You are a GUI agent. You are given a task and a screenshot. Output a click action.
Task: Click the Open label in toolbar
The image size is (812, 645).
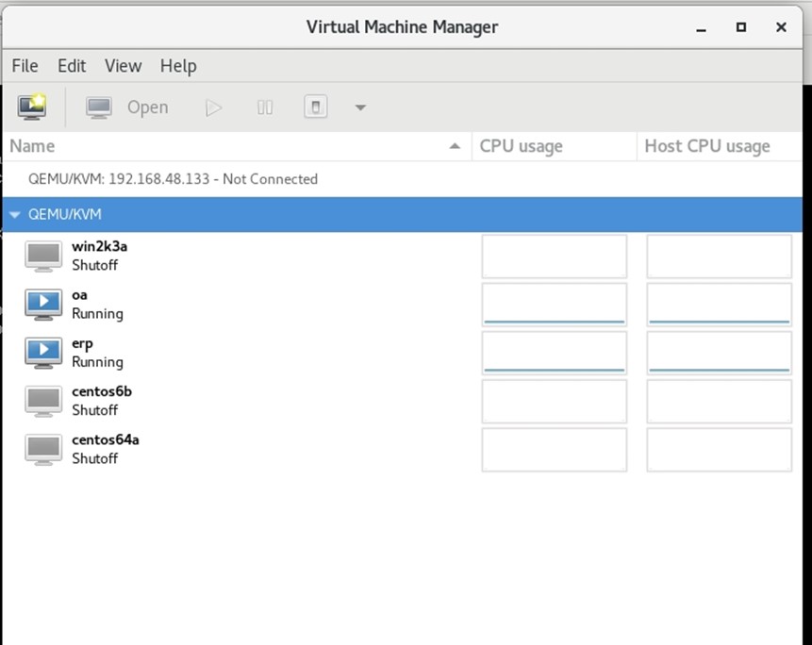point(147,107)
